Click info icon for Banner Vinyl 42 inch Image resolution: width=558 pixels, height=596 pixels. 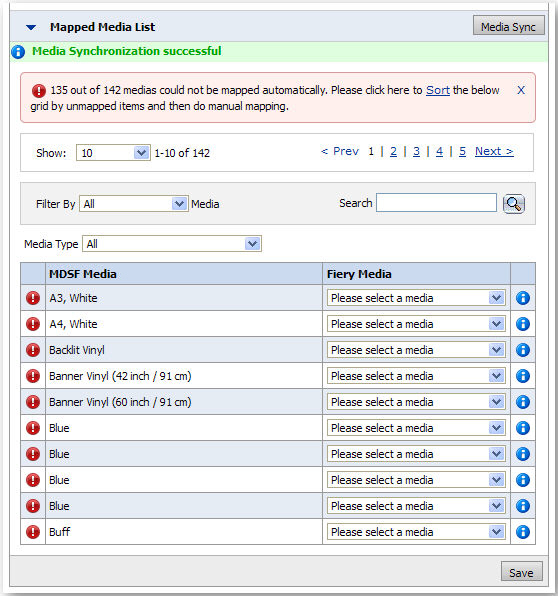click(x=523, y=376)
